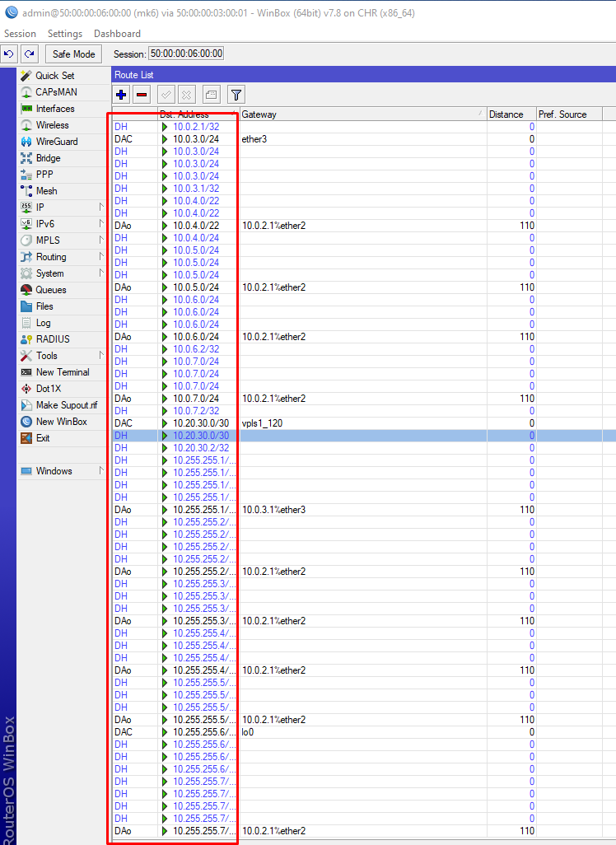Select DAo route 10.0.7.0/24
The height and width of the screenshot is (845, 616).
(364, 399)
